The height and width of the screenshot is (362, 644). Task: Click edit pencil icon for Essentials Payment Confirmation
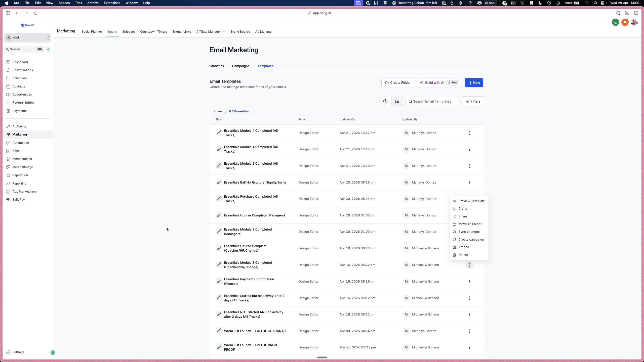pos(219,281)
